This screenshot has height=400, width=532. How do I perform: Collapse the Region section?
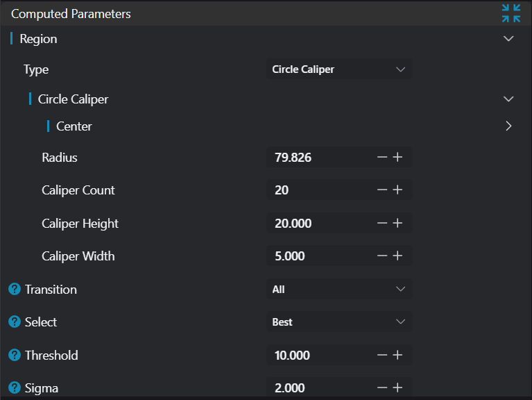point(508,39)
